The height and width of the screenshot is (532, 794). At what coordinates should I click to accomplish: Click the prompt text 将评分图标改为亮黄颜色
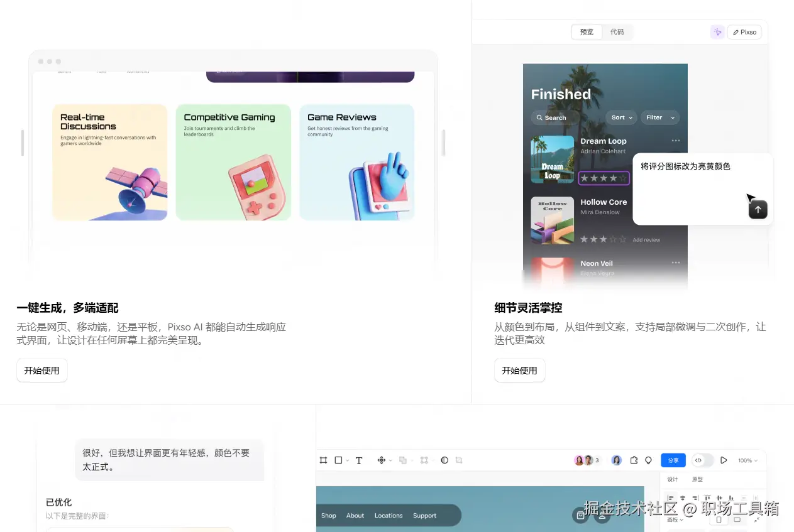coord(685,166)
